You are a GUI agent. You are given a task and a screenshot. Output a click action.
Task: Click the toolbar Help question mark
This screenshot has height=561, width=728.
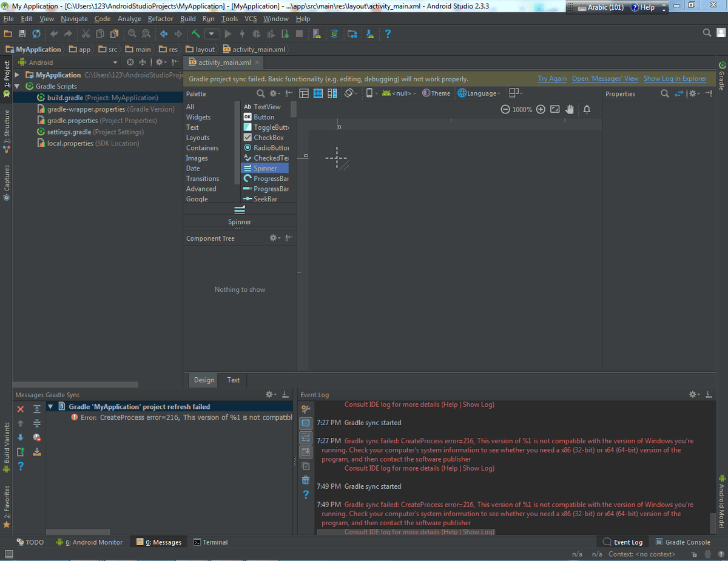point(388,34)
